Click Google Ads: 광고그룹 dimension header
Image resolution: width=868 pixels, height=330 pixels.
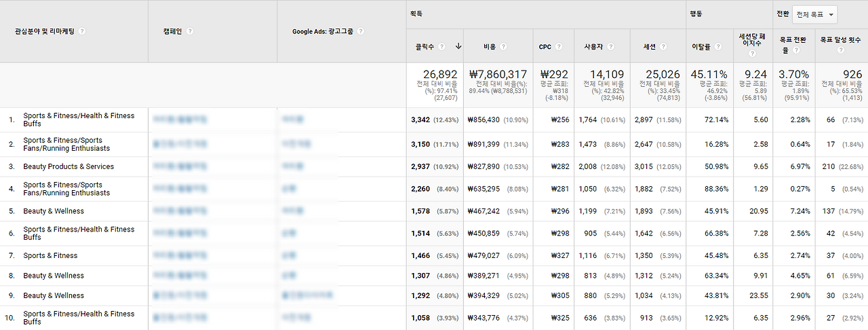tap(323, 31)
